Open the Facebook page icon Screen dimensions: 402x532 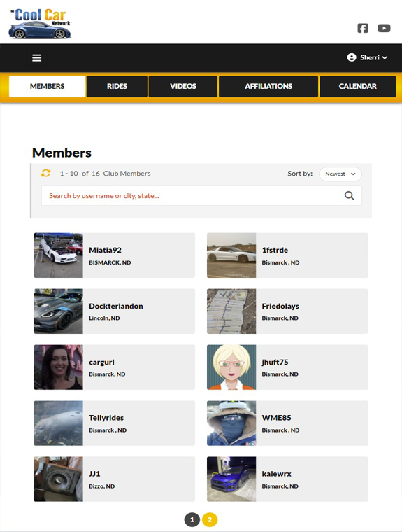[363, 28]
